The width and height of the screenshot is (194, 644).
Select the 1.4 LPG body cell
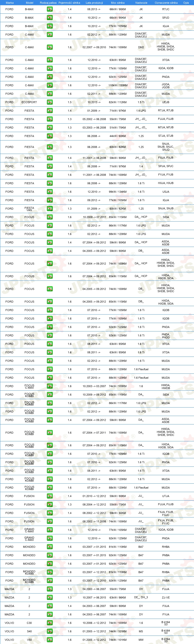pos(141,110)
